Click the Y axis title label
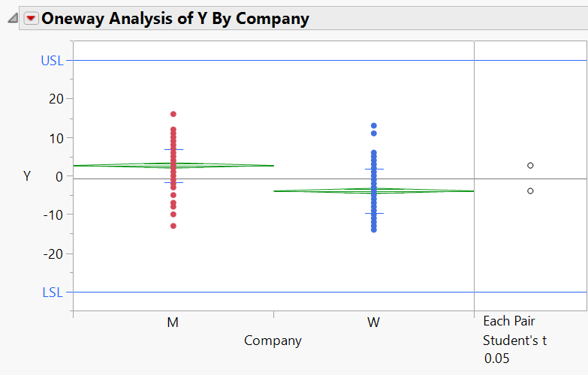 point(27,176)
